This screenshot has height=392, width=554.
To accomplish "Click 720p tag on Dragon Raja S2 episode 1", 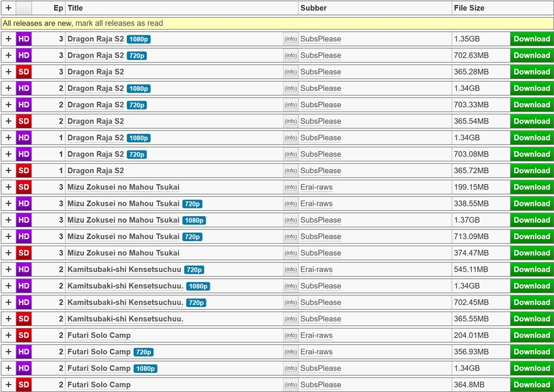I will click(137, 154).
